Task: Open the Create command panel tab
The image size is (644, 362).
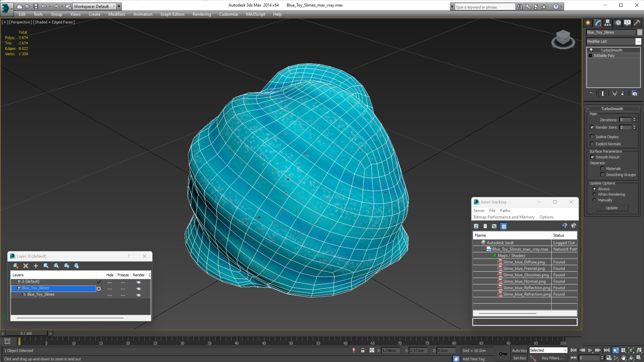Action: coord(588,23)
